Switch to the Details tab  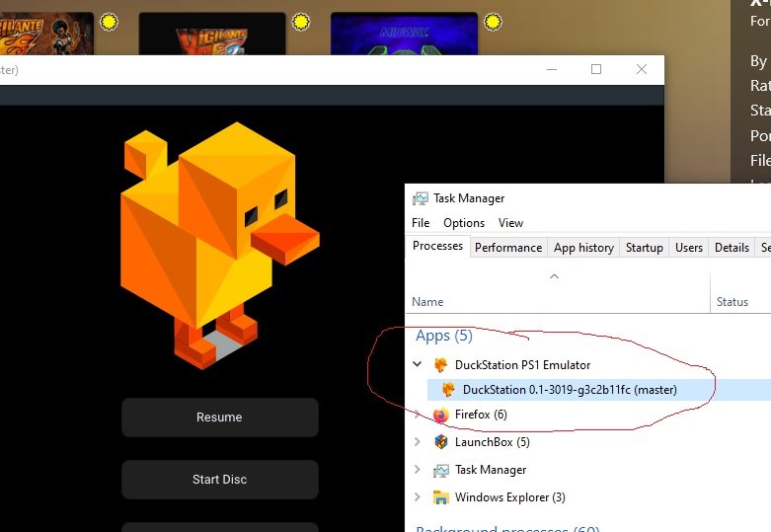click(732, 248)
